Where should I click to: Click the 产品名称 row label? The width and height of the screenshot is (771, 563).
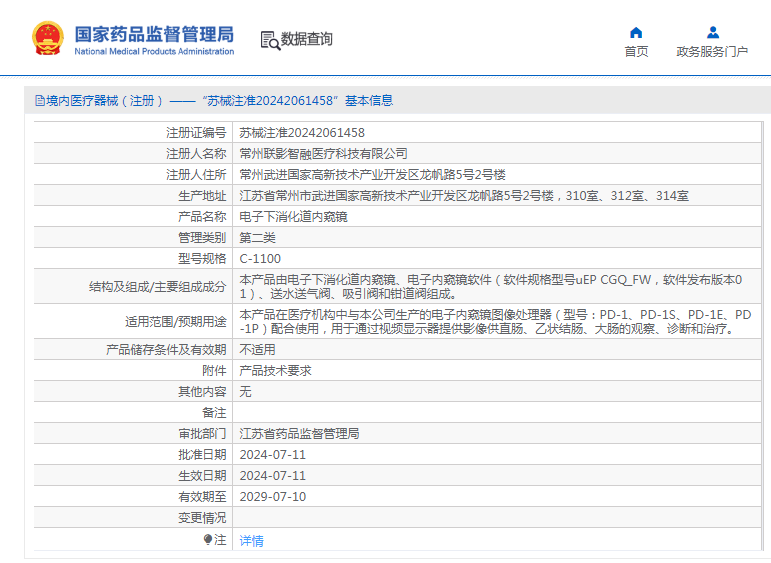click(x=202, y=217)
